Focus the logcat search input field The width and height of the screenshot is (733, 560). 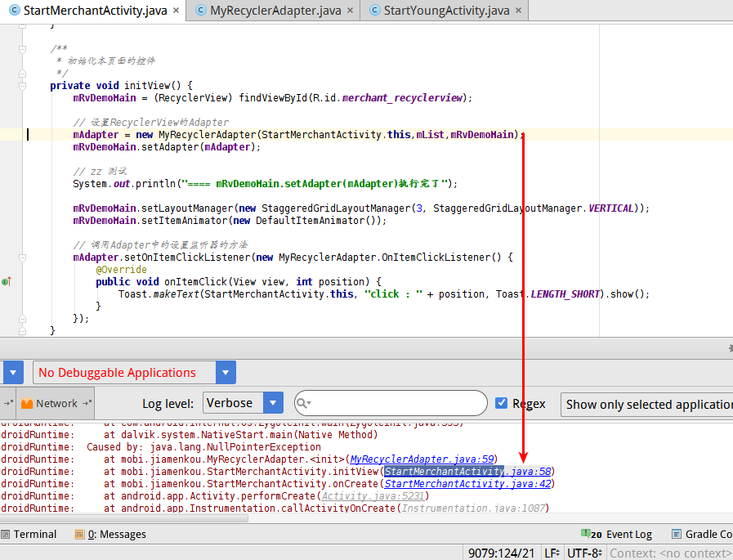tap(391, 403)
